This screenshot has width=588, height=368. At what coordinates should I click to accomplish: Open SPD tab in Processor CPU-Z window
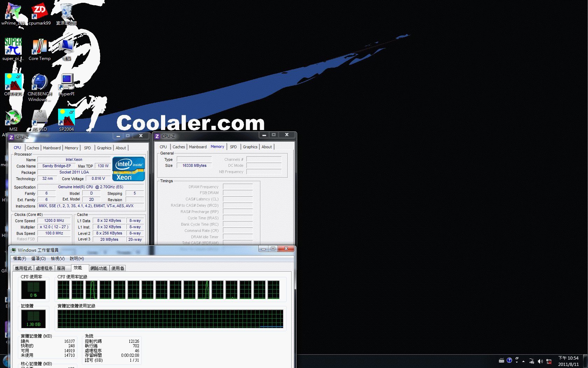[x=87, y=148]
